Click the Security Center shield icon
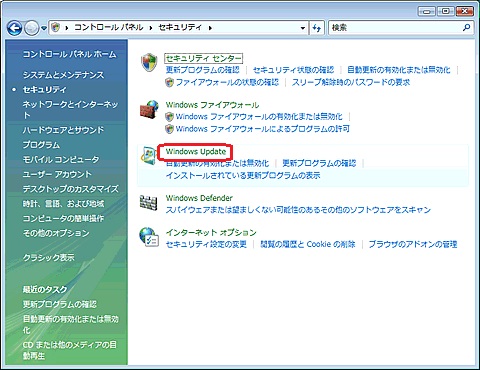The height and width of the screenshot is (370, 480). [x=149, y=62]
